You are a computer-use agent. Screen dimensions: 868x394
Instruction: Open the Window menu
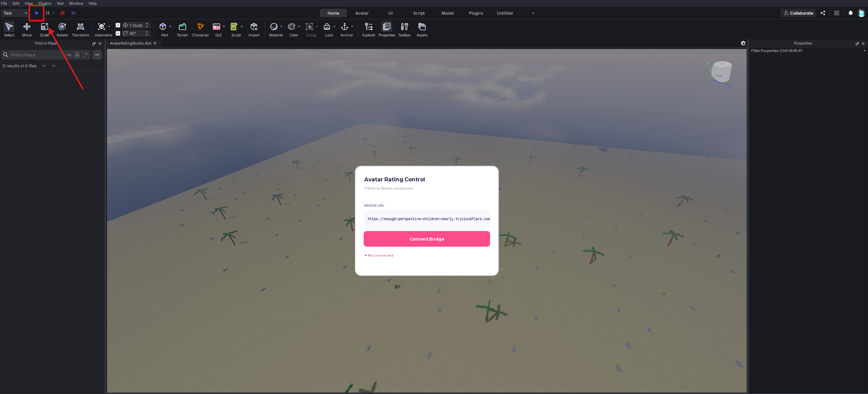click(76, 3)
